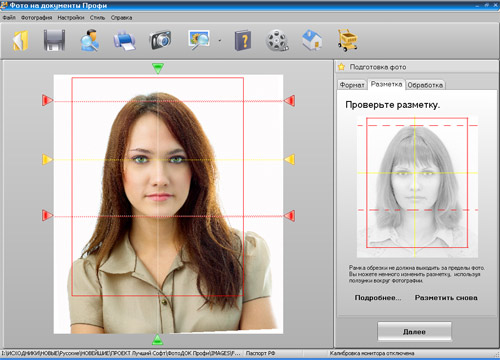The width and height of the screenshot is (500, 360).
Task: Open help with the question book icon
Action: (x=243, y=41)
